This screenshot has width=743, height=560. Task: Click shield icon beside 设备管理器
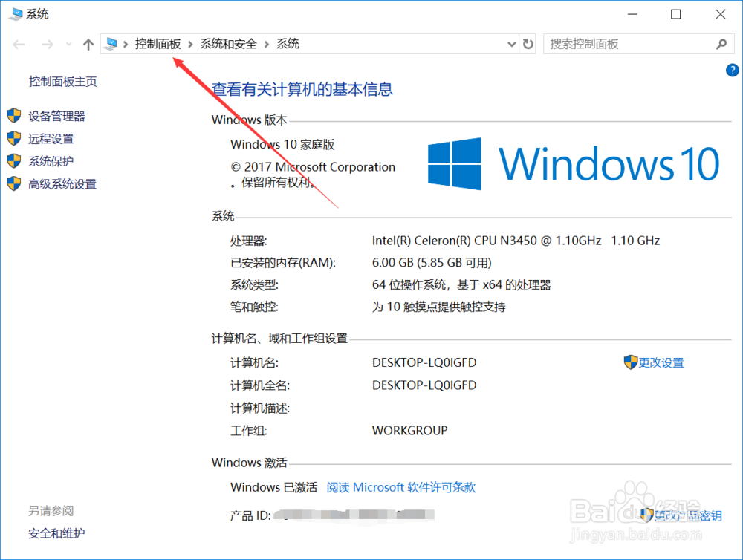point(14,116)
